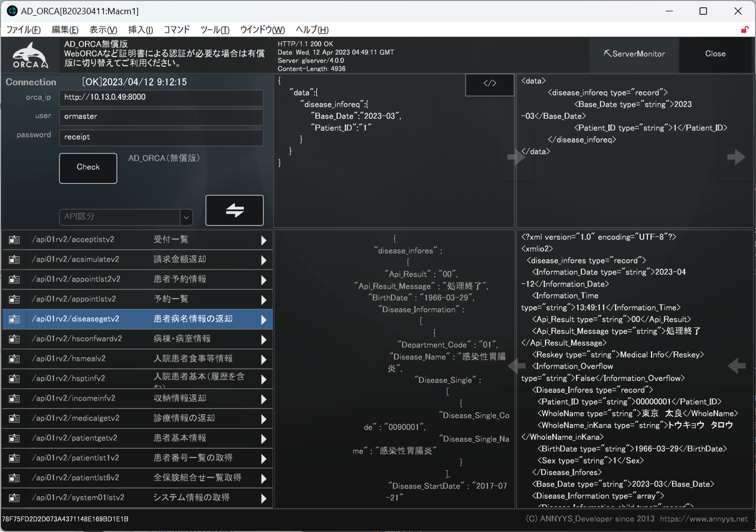Open the ヘルプ(H) menu

[312, 30]
